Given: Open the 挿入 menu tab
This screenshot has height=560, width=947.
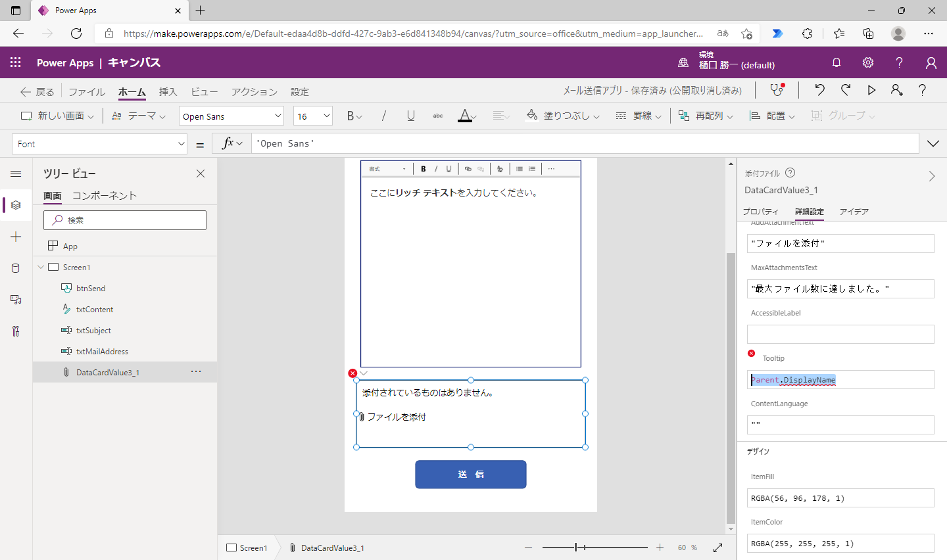Looking at the screenshot, I should (168, 91).
